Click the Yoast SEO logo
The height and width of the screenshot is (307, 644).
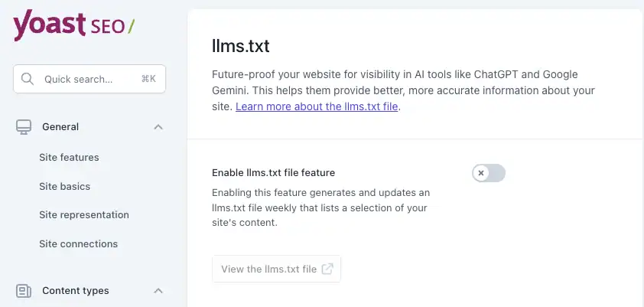pos(73,26)
